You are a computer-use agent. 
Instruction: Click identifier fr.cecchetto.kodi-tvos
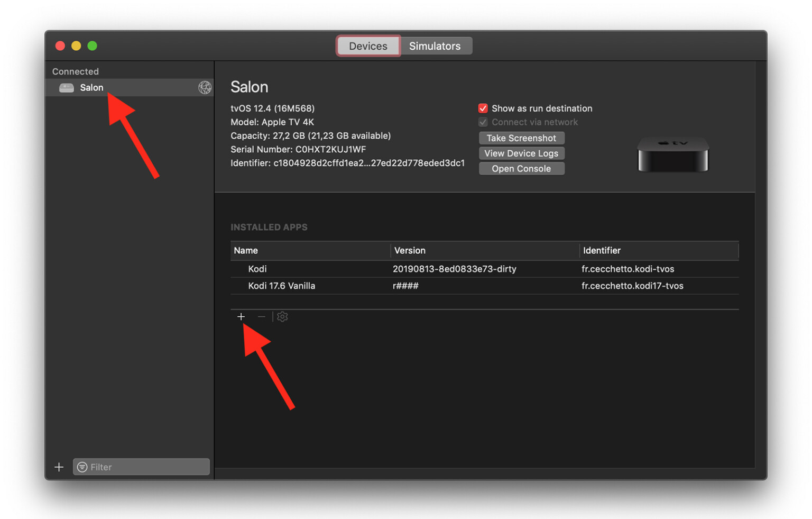[x=628, y=269]
